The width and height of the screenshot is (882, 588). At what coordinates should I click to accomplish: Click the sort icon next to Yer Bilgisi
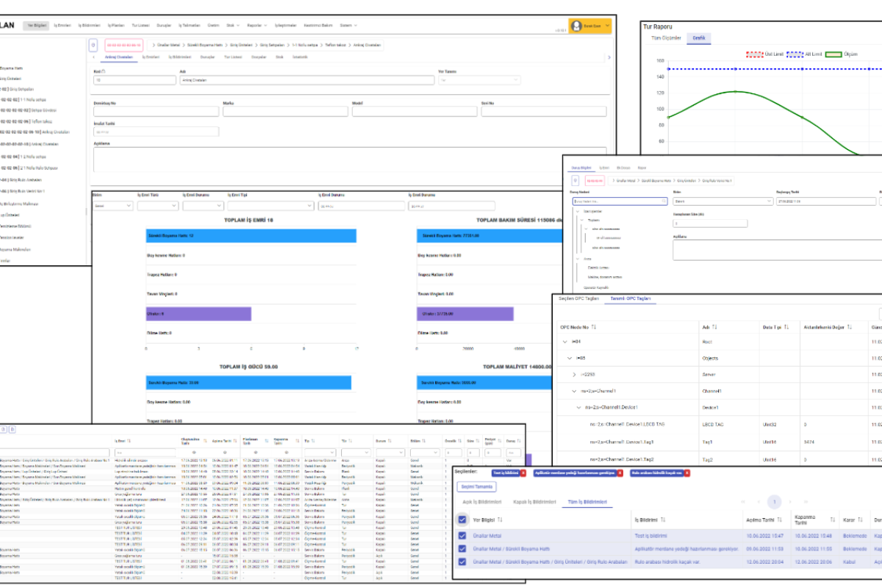500,520
